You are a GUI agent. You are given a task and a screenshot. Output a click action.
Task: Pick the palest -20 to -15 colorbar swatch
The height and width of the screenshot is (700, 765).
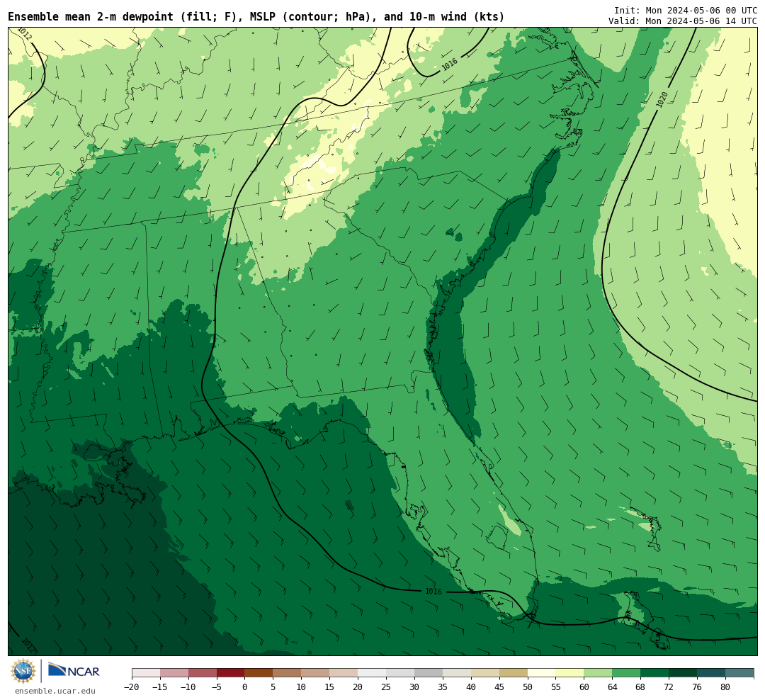[146, 673]
